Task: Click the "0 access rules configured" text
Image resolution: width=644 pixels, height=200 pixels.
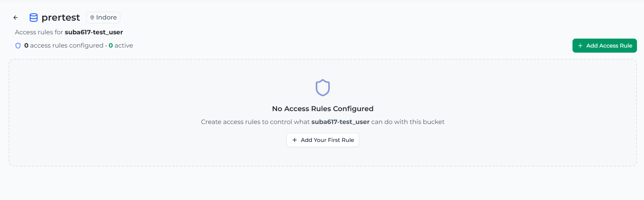Action: click(x=64, y=46)
